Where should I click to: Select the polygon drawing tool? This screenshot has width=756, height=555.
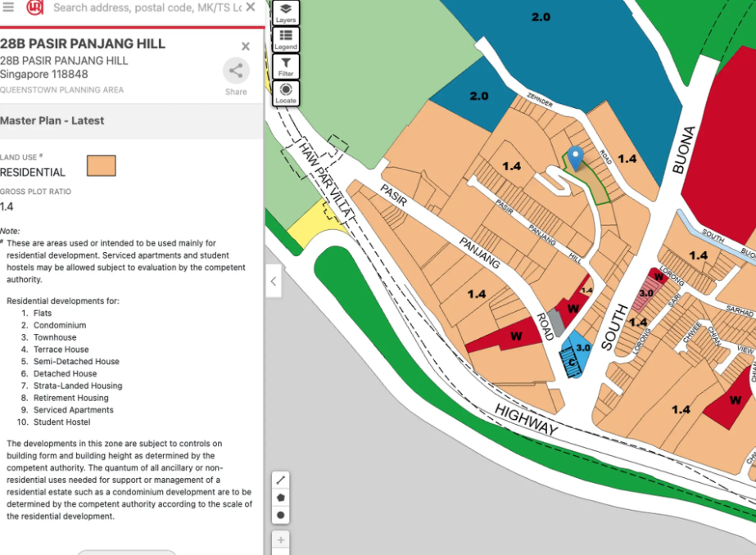(281, 497)
